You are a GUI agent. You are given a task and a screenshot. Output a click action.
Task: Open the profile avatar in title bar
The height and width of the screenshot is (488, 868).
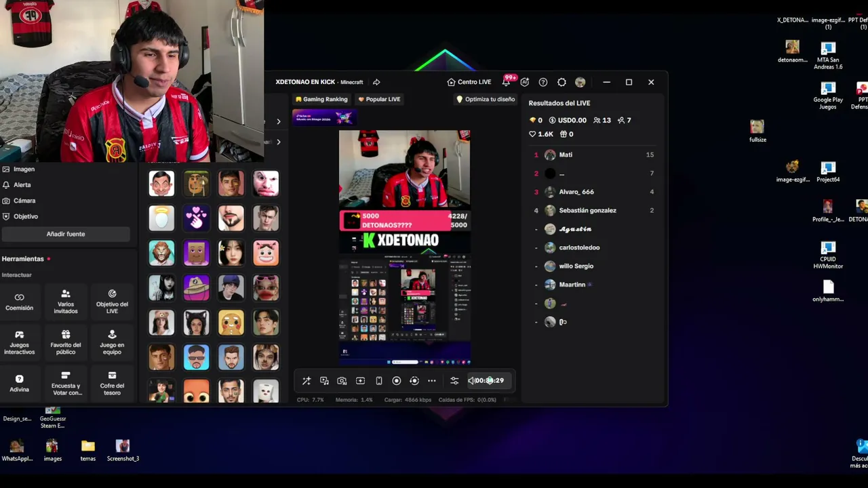click(x=580, y=82)
